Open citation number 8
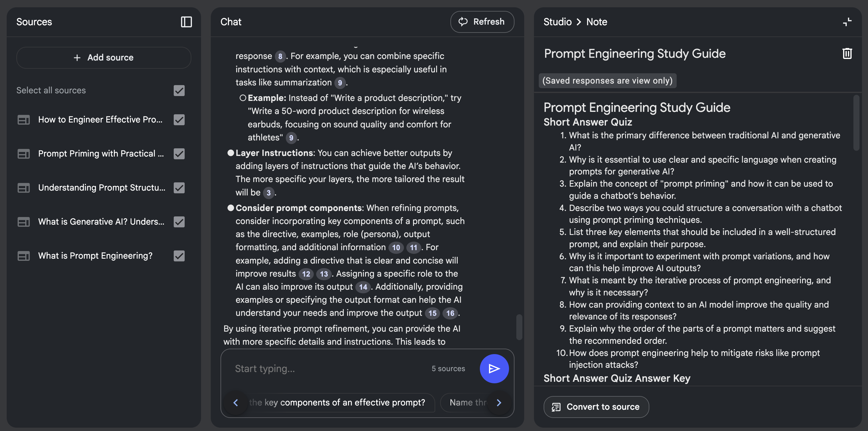868x431 pixels. click(280, 56)
